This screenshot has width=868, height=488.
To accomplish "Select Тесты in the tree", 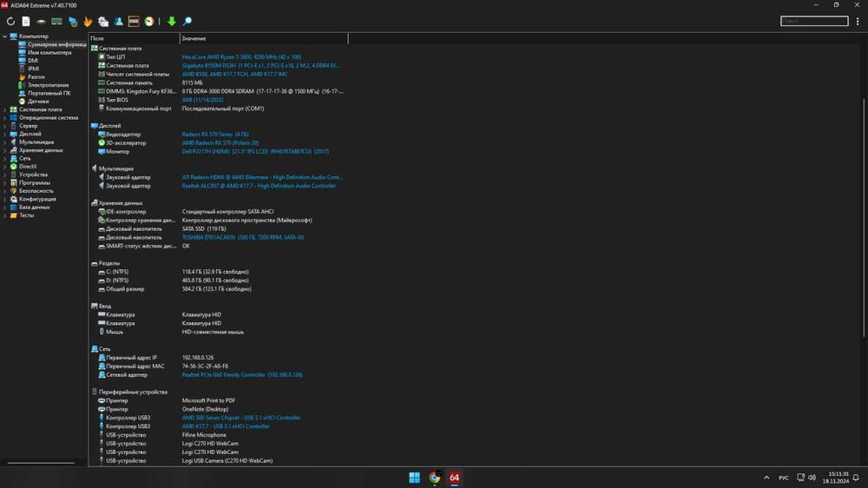I will tap(26, 215).
